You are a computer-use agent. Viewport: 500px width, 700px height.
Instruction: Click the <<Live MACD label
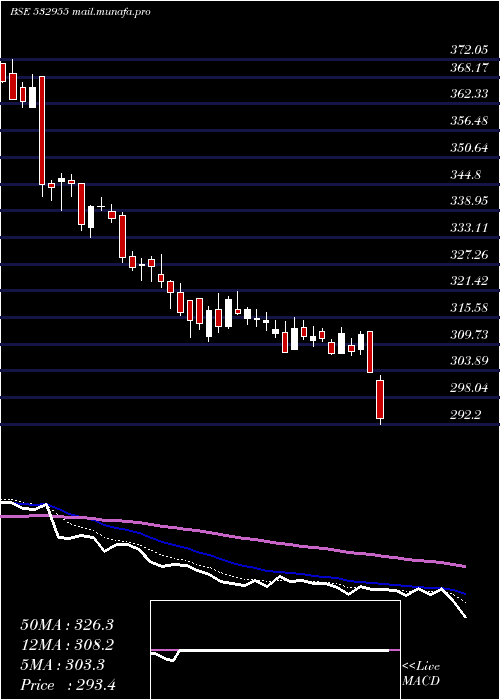click(421, 674)
